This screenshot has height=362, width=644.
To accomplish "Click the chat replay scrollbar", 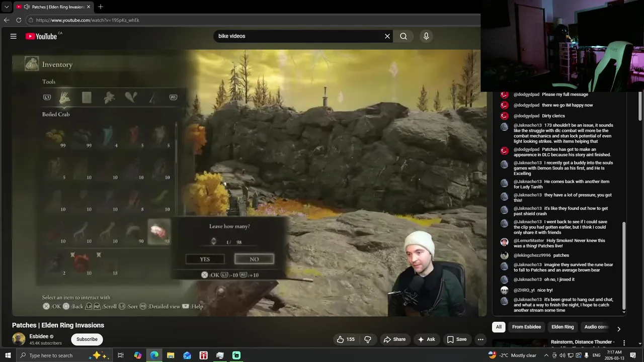I will pyautogui.click(x=624, y=265).
